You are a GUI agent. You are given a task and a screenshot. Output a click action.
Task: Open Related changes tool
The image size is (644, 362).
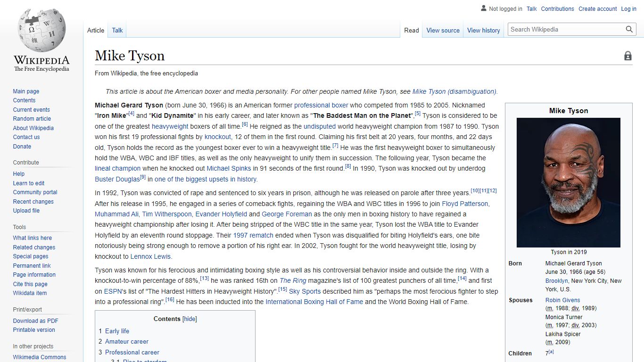pyautogui.click(x=34, y=247)
